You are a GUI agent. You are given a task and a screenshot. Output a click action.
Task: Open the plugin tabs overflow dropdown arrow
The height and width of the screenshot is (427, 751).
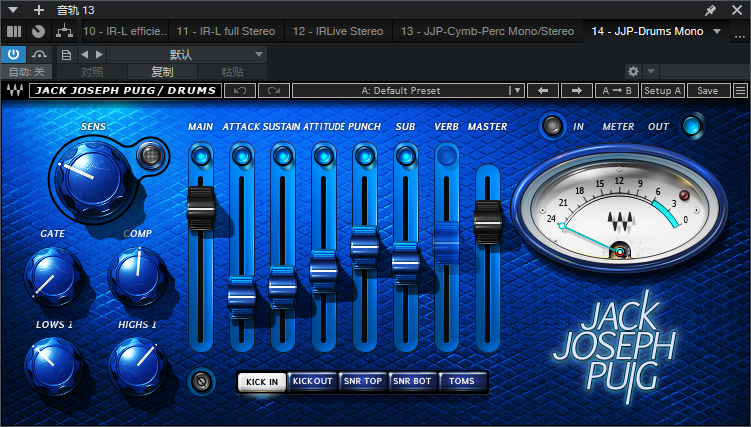pyautogui.click(x=716, y=31)
